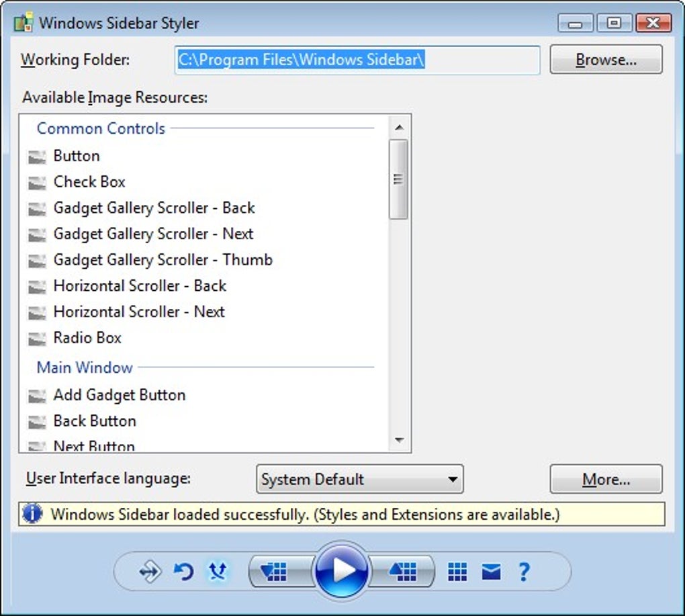Click the crossed up-arrows icon
Viewport: 685px width, 616px height.
[218, 571]
